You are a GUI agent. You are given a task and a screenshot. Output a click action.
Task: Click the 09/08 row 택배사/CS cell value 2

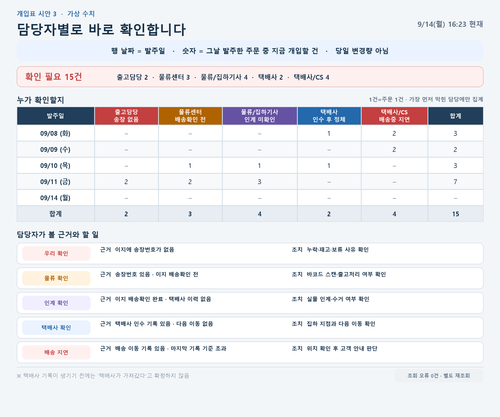click(x=394, y=133)
